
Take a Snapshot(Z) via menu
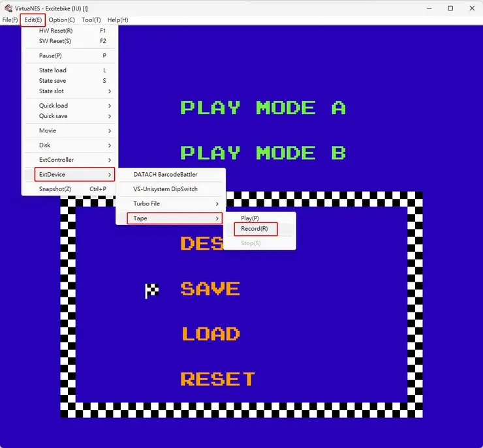point(70,189)
